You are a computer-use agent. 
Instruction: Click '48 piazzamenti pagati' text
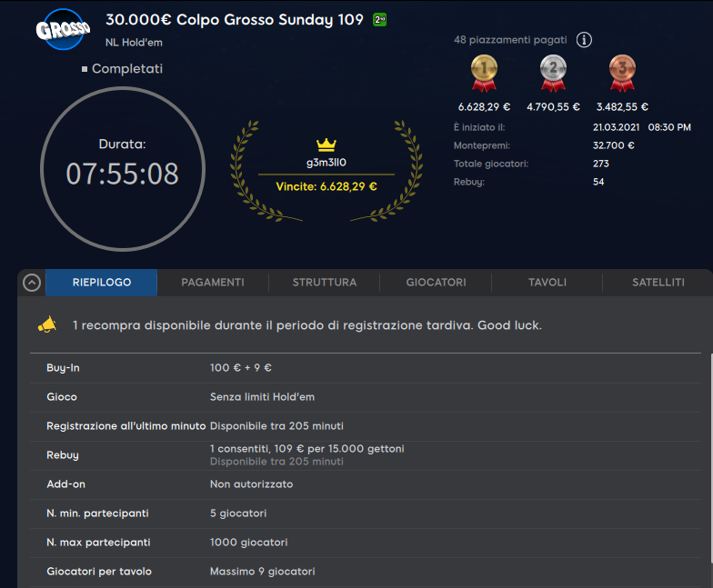click(510, 40)
